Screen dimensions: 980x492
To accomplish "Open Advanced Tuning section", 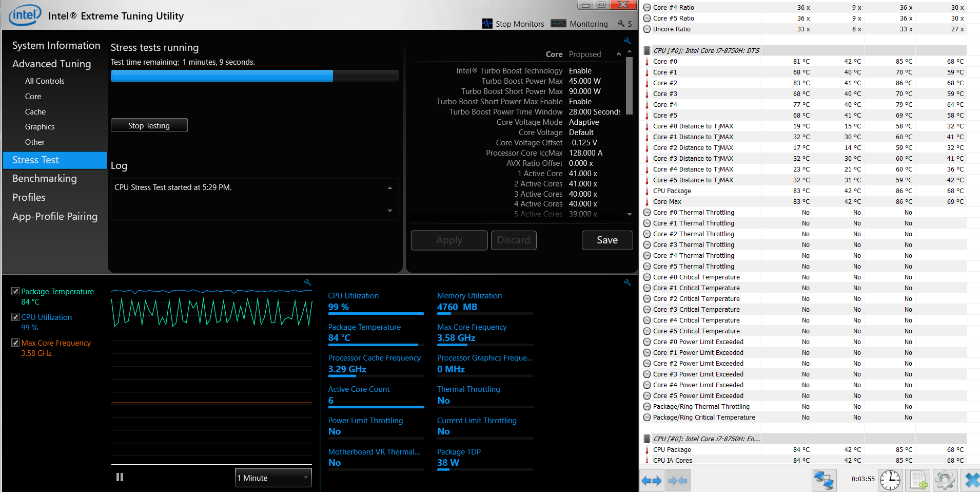I will tap(51, 64).
